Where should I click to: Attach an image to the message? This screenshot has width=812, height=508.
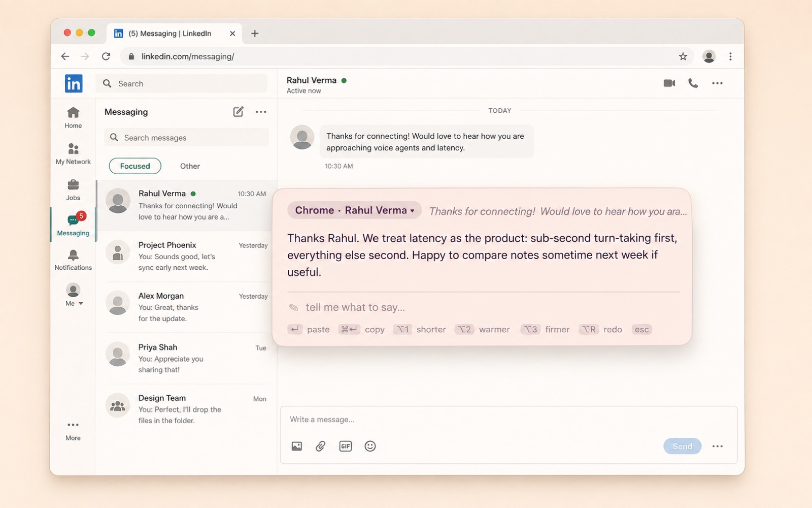point(297,446)
